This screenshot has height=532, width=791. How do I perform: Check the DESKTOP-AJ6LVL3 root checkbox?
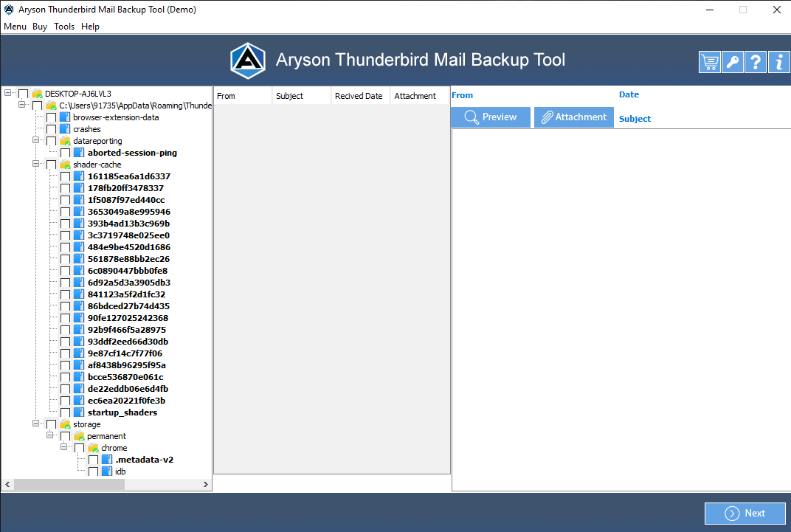click(x=23, y=94)
